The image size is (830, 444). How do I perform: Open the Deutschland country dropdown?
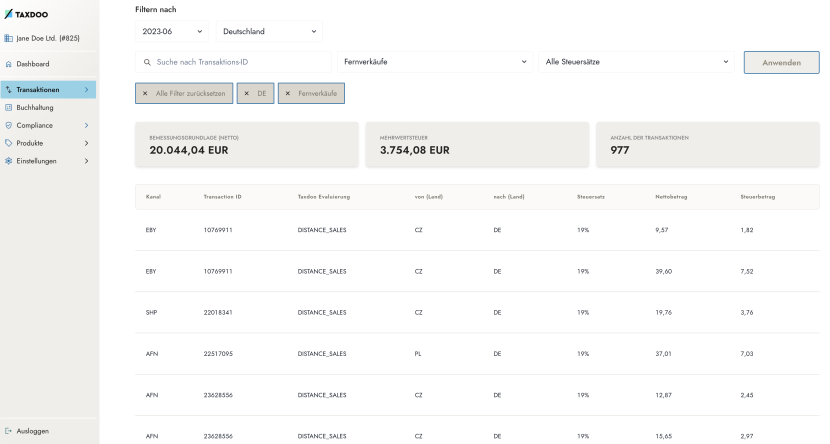269,31
